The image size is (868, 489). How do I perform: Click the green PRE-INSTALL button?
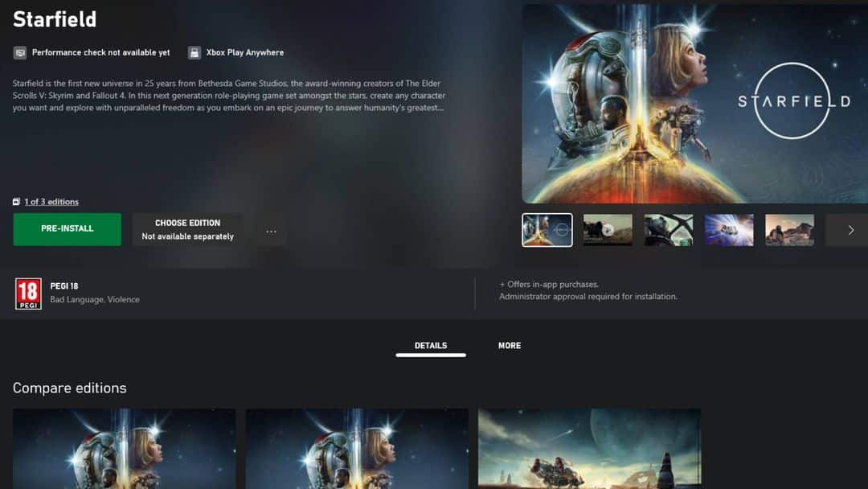pyautogui.click(x=67, y=228)
